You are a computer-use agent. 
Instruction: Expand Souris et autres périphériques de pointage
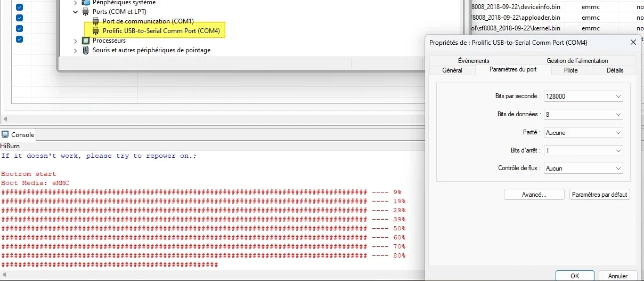click(75, 50)
